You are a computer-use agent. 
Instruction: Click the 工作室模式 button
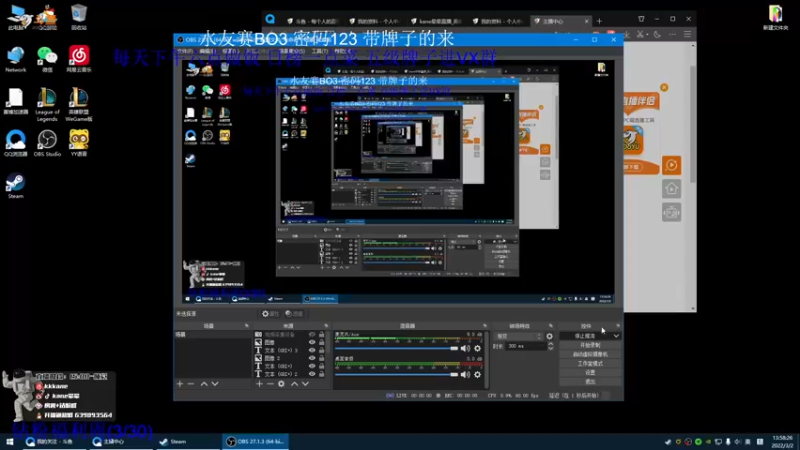pyautogui.click(x=590, y=363)
